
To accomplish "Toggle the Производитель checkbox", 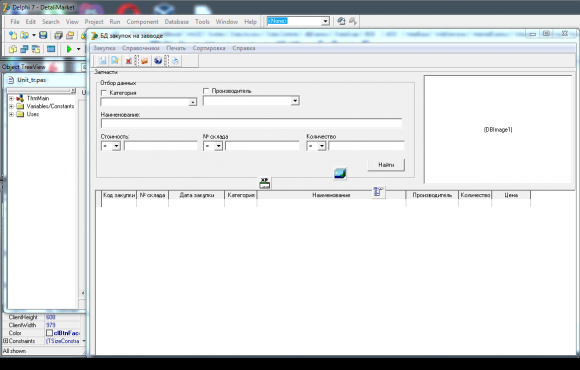I will coord(206,91).
